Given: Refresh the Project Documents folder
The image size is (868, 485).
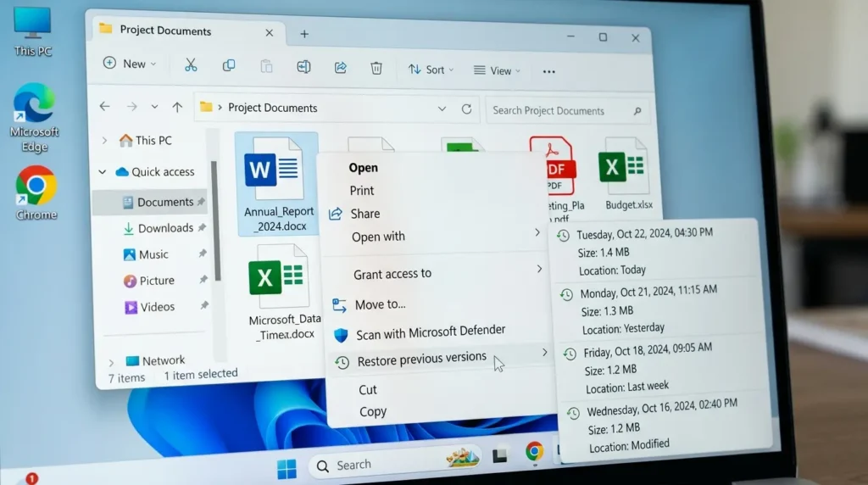Looking at the screenshot, I should click(467, 109).
